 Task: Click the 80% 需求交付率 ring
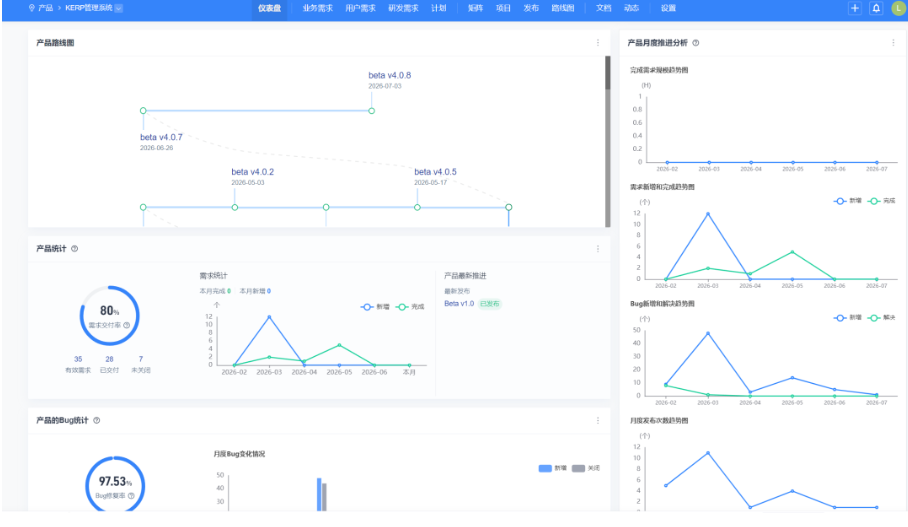click(x=109, y=316)
